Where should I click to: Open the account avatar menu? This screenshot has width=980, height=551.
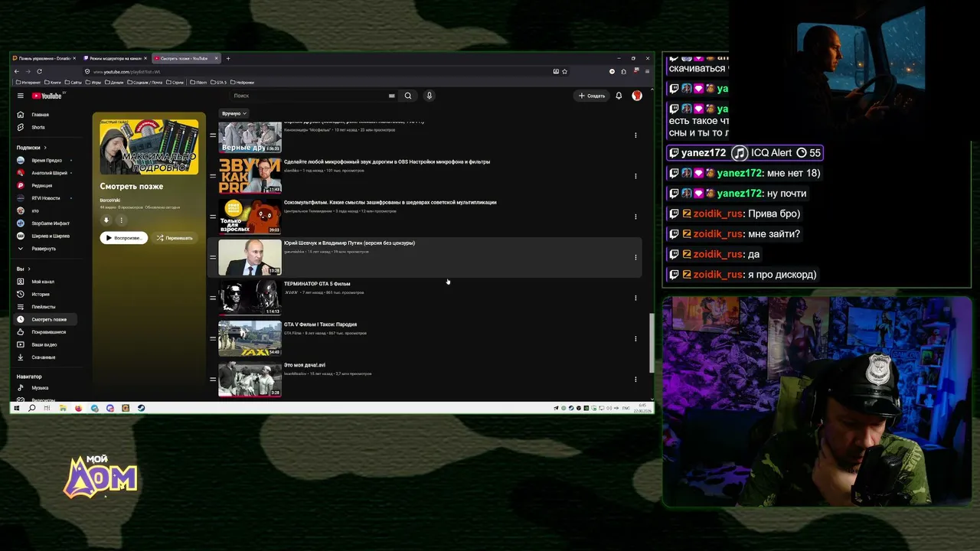tap(636, 96)
